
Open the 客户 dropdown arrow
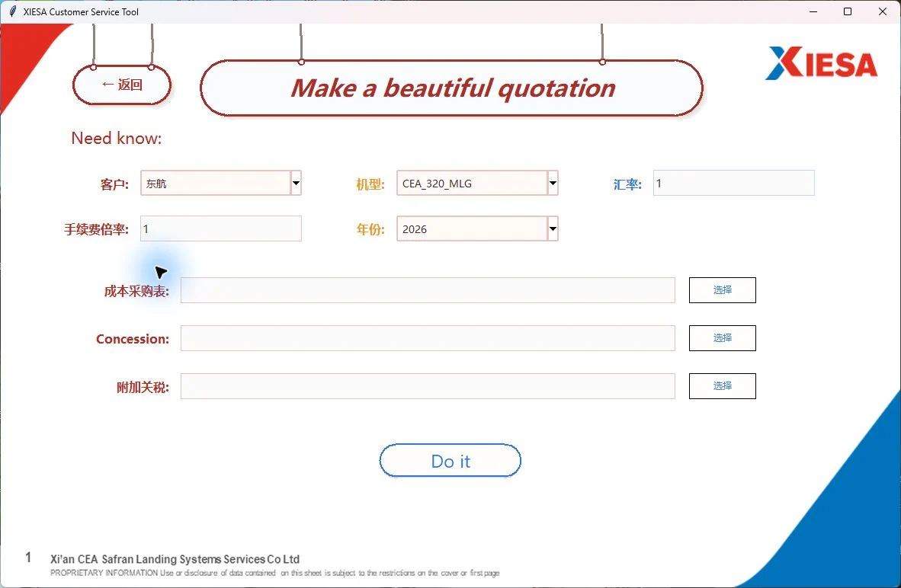(296, 183)
